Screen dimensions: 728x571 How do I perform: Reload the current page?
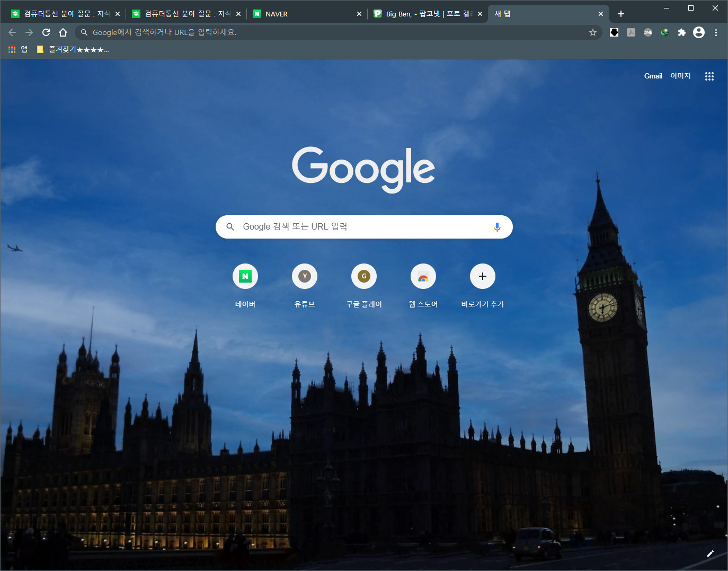(46, 32)
